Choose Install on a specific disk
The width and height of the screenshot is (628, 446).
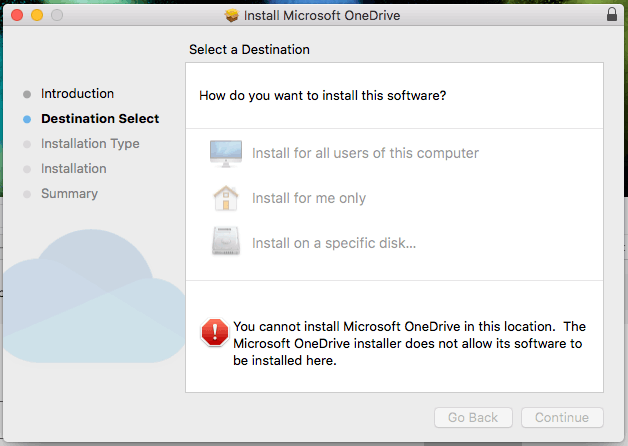click(x=334, y=243)
